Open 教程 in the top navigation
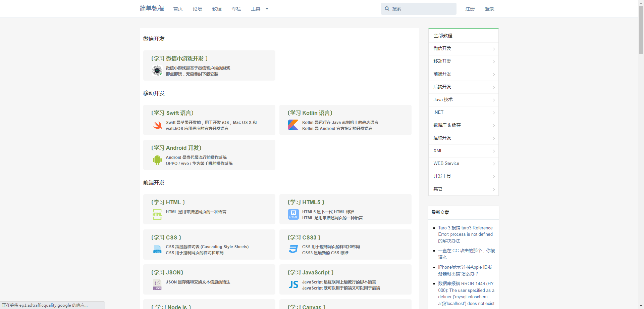644x309 pixels. [217, 9]
